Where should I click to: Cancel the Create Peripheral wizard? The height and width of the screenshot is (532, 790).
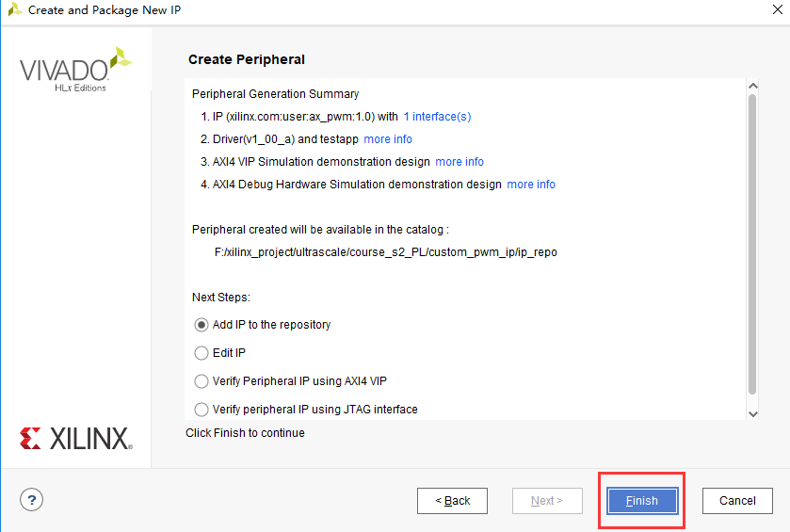(737, 501)
